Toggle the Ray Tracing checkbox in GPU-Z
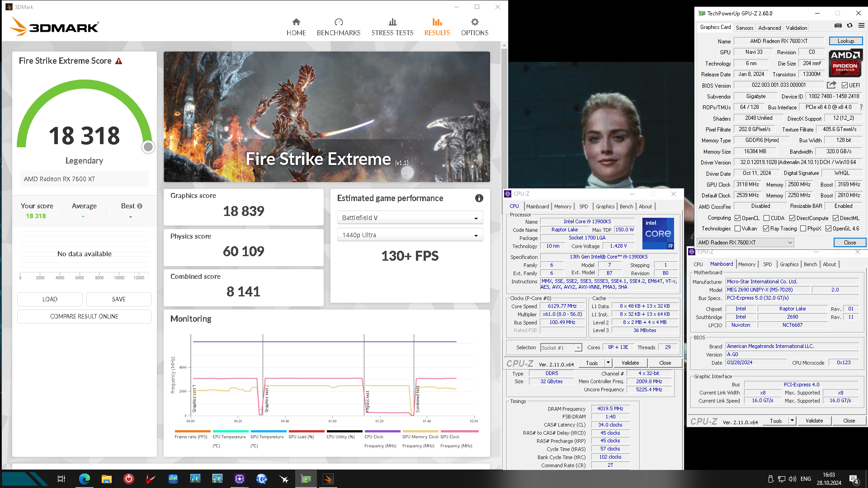 [766, 229]
